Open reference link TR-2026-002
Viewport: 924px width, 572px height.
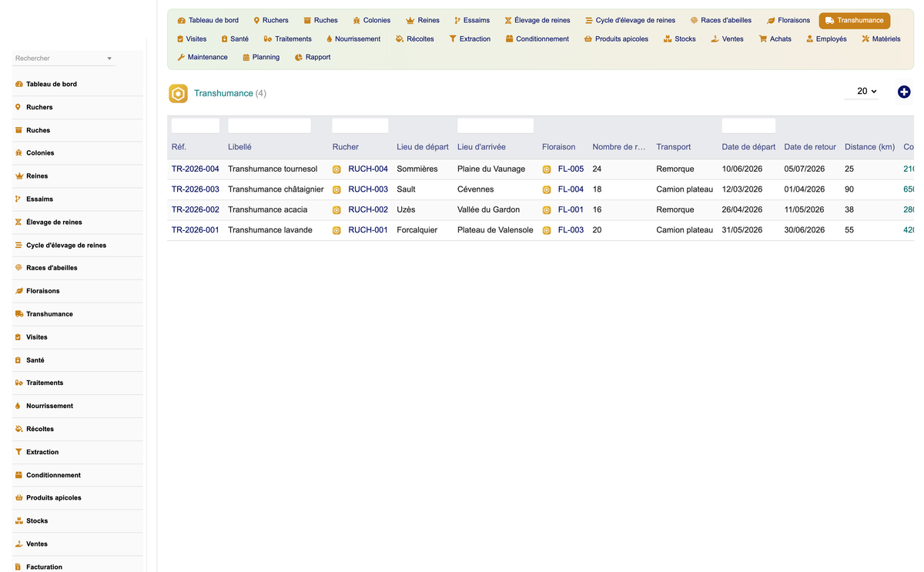pyautogui.click(x=196, y=209)
